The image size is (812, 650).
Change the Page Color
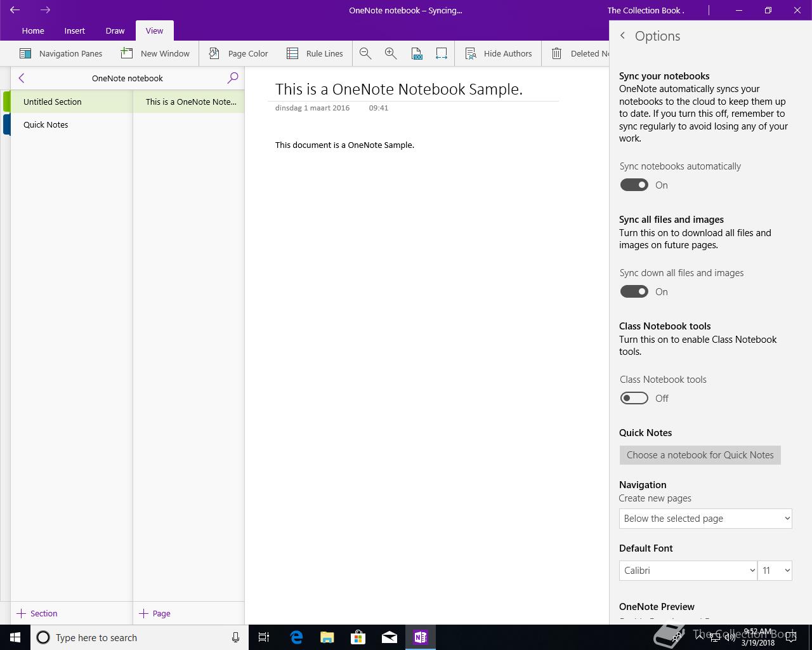click(239, 53)
